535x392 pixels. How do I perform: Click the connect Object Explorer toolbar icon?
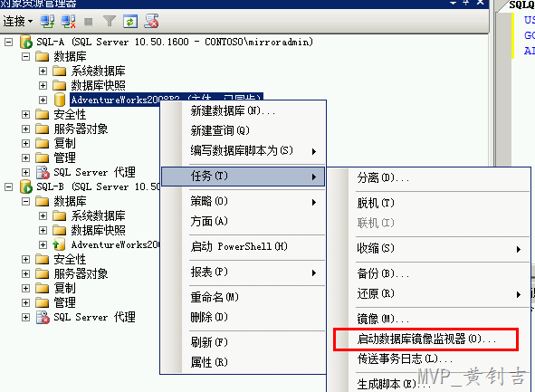[47, 22]
